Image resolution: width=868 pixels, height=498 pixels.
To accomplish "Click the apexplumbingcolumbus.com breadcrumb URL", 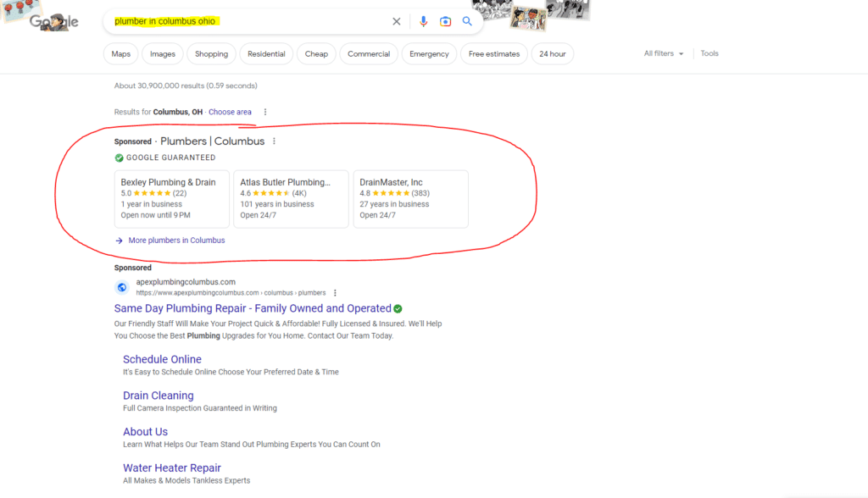I will tap(231, 293).
